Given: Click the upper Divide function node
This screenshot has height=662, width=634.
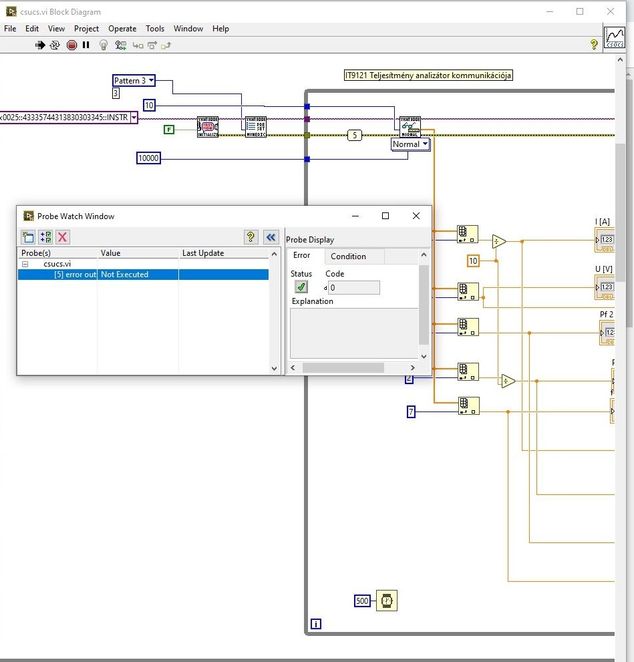Looking at the screenshot, I should click(x=499, y=241).
